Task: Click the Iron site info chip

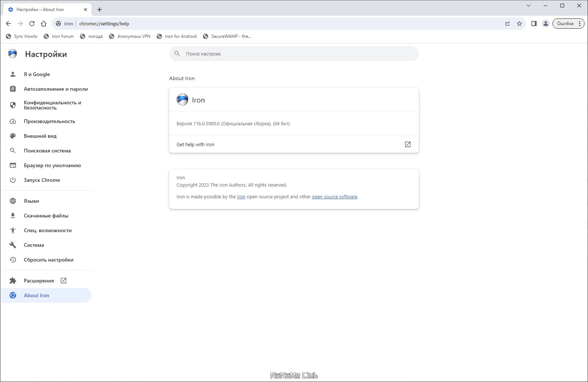Action: click(65, 24)
